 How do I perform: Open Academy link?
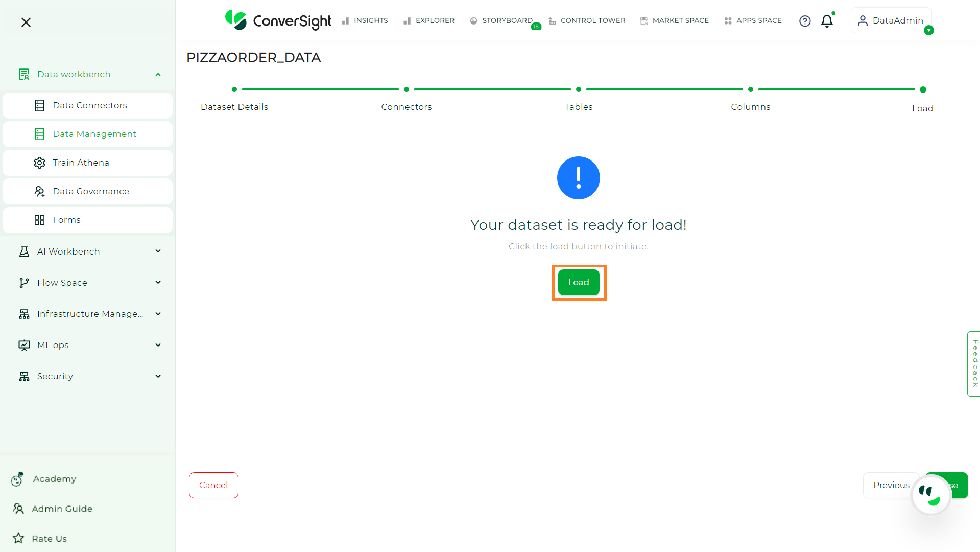[55, 479]
